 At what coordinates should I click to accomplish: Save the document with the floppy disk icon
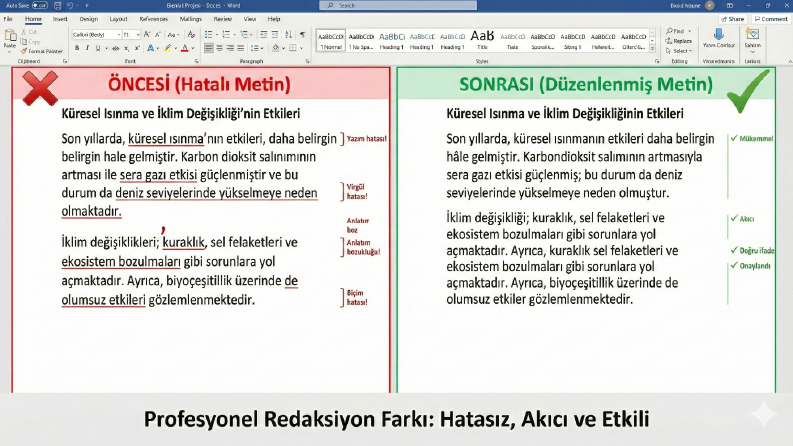(x=57, y=6)
